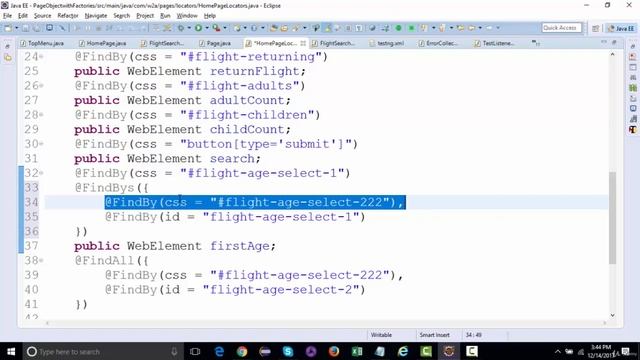Click the Open Perspective icon
This screenshot has height=360, width=640.
tap(596, 28)
